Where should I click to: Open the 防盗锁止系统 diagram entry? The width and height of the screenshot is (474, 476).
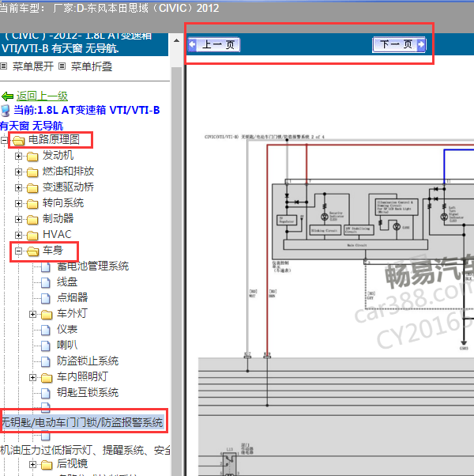pyautogui.click(x=88, y=361)
